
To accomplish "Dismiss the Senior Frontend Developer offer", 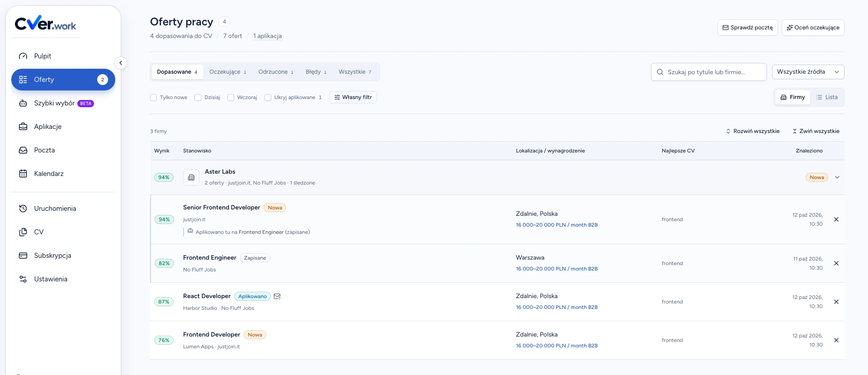I will [x=836, y=219].
